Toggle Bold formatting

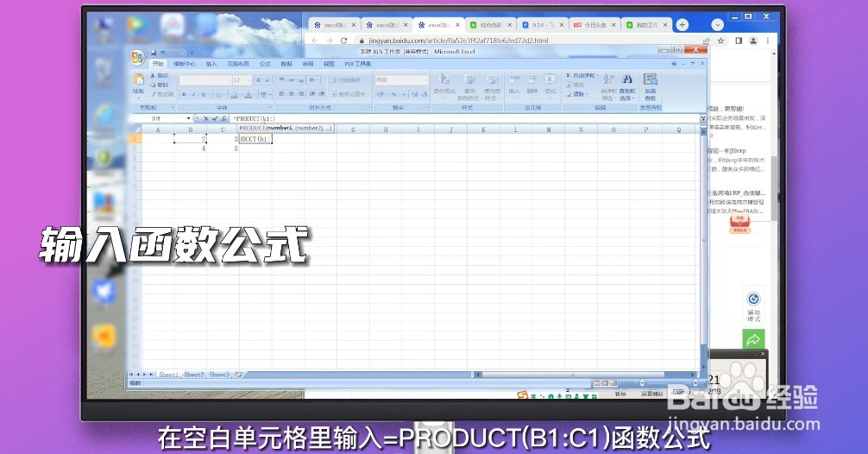coord(185,95)
